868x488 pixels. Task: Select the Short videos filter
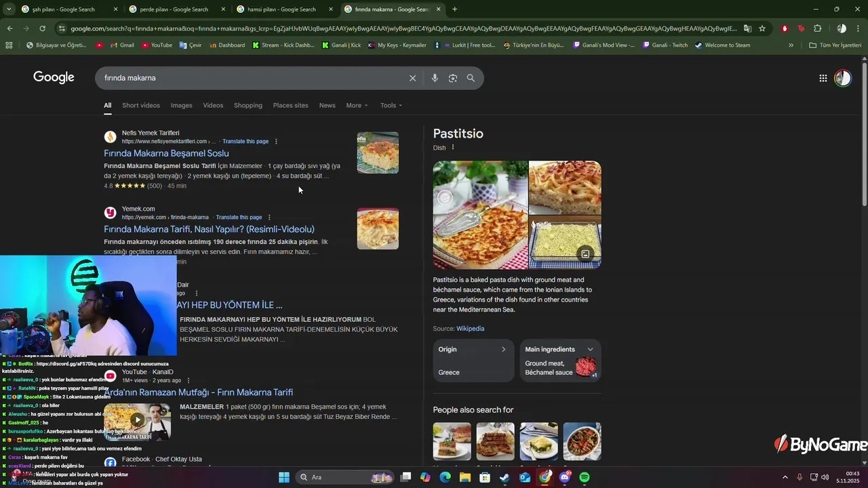[x=141, y=105]
